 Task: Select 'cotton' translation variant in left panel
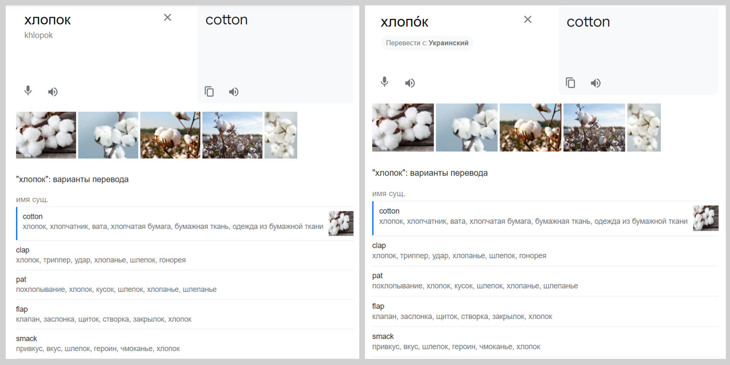184,222
